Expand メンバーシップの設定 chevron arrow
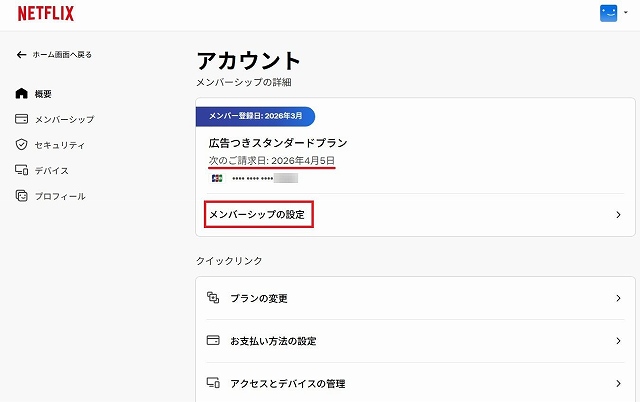The image size is (640, 402). (x=619, y=214)
